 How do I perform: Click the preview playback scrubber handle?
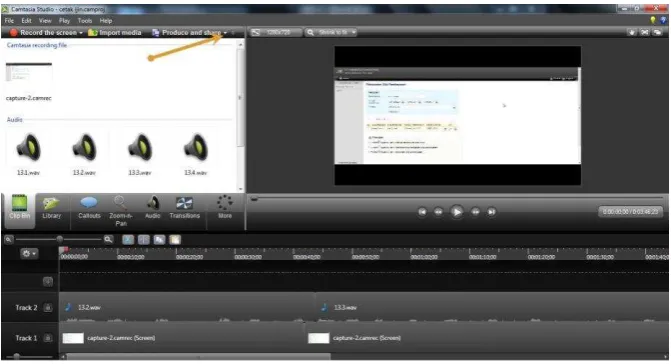(x=254, y=199)
